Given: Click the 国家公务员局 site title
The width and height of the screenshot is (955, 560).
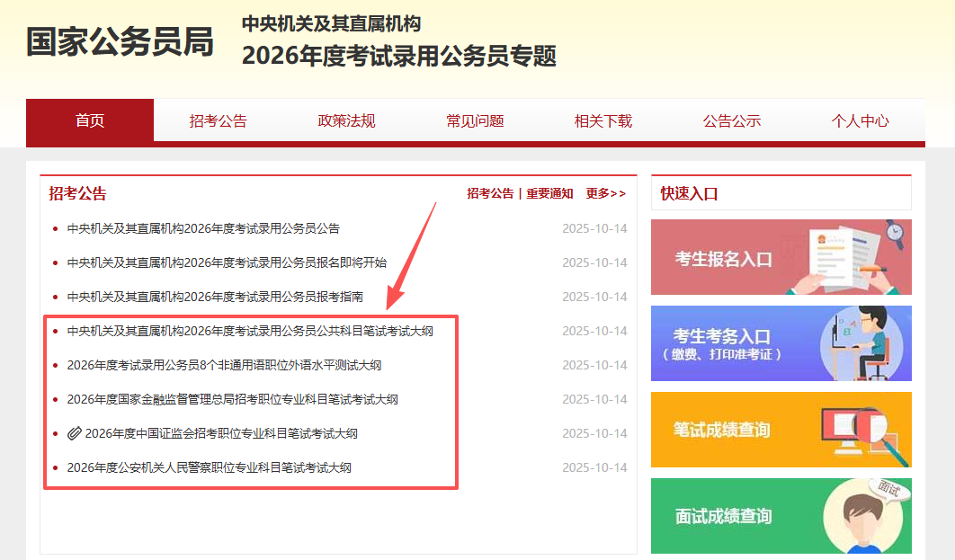Looking at the screenshot, I should pyautogui.click(x=120, y=41).
